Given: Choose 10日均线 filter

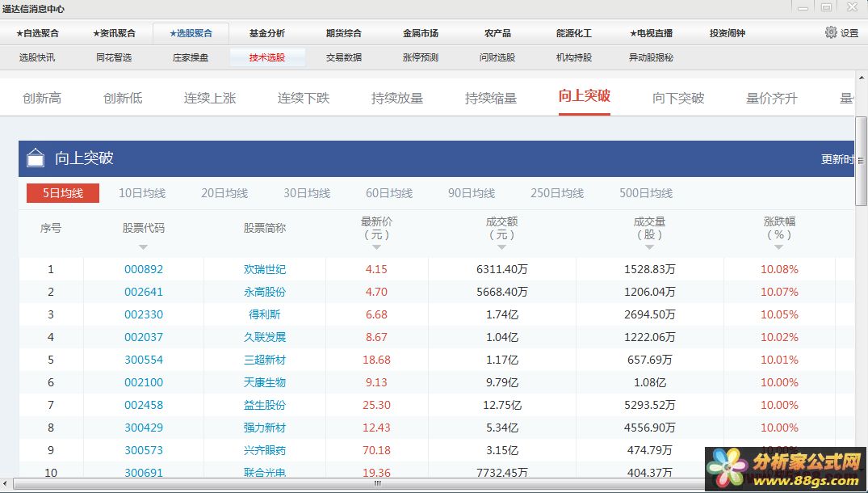Looking at the screenshot, I should tap(142, 193).
